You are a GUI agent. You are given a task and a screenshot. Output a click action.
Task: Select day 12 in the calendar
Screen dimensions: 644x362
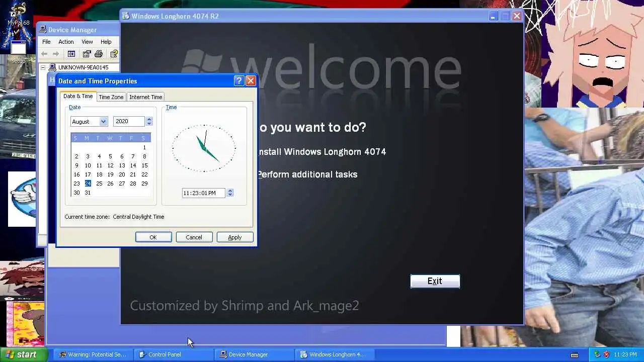110,165
